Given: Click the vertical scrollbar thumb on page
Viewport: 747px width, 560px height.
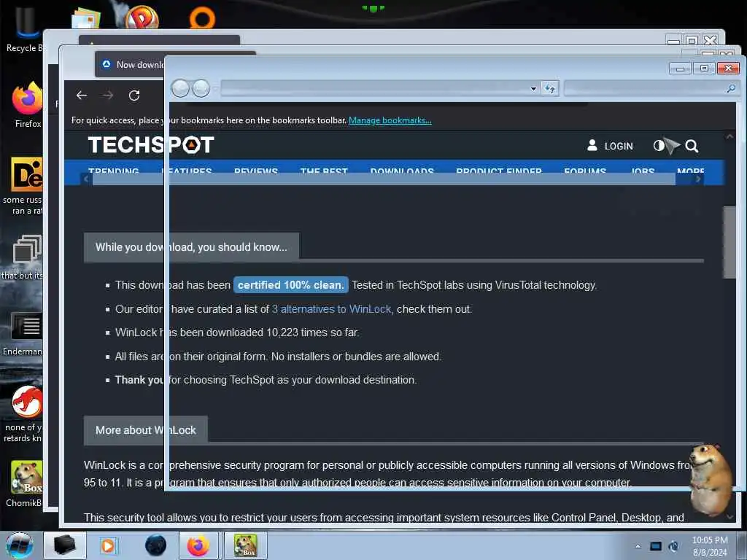Looking at the screenshot, I should pos(729,242).
